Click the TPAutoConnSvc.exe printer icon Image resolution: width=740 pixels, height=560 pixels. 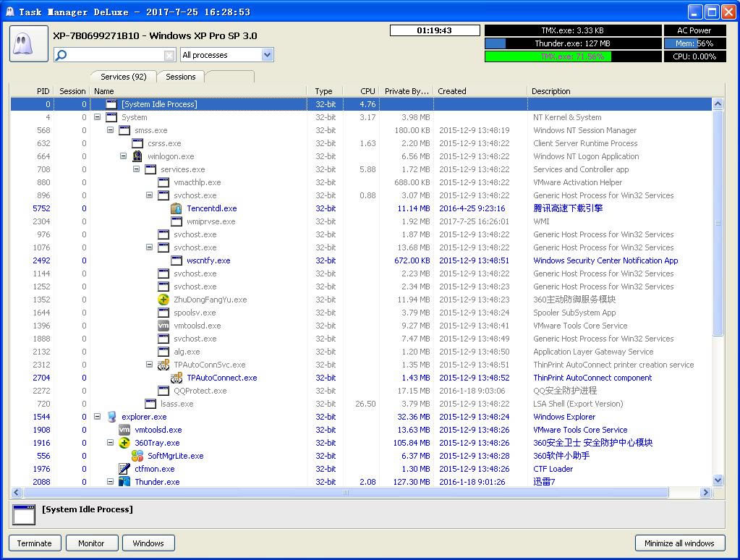163,365
